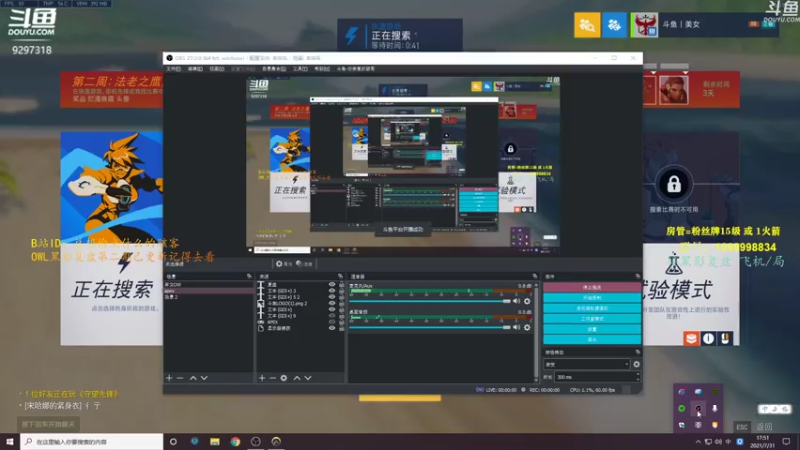The image size is (800, 450).
Task: Open 设置 in OBS controls
Action: click(592, 329)
